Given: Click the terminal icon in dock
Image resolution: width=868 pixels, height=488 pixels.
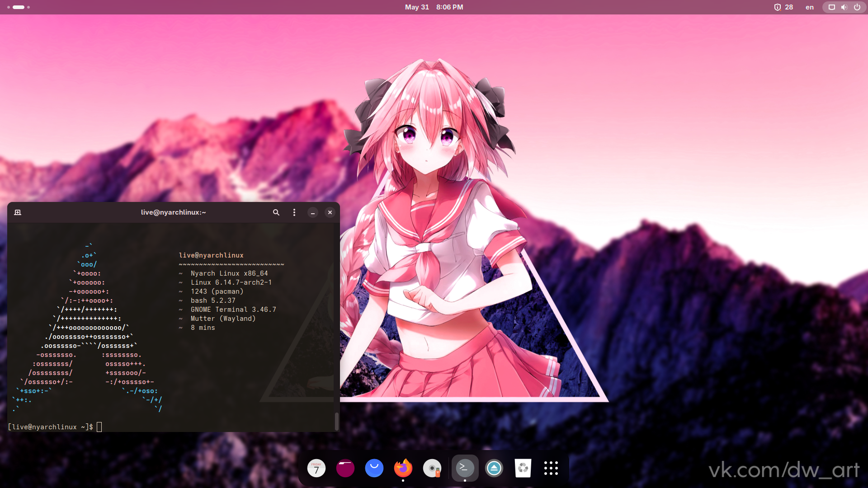Looking at the screenshot, I should click(465, 468).
